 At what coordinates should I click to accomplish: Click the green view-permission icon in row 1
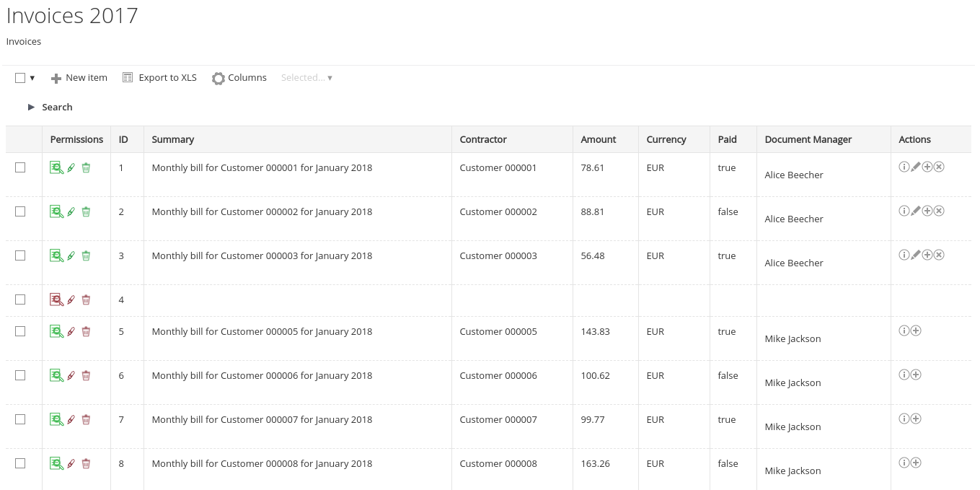pyautogui.click(x=56, y=167)
